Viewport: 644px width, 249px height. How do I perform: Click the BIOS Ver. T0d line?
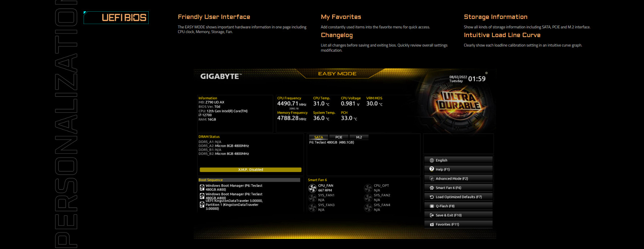209,107
